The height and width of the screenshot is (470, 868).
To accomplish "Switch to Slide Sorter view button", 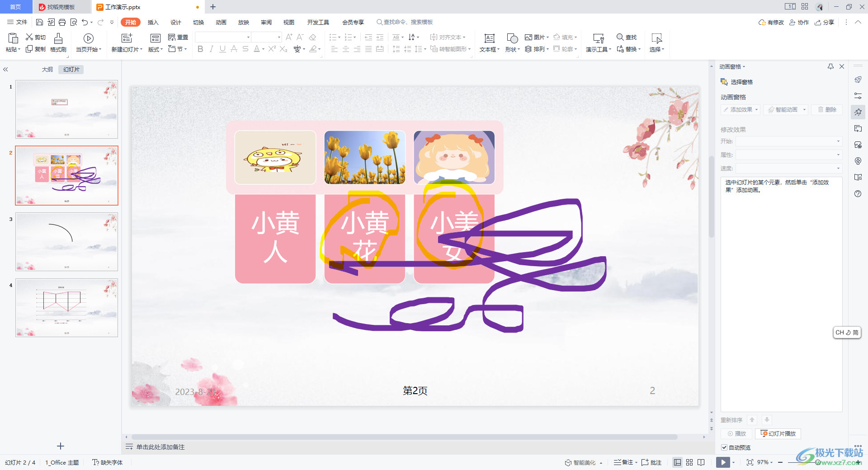I will click(689, 462).
